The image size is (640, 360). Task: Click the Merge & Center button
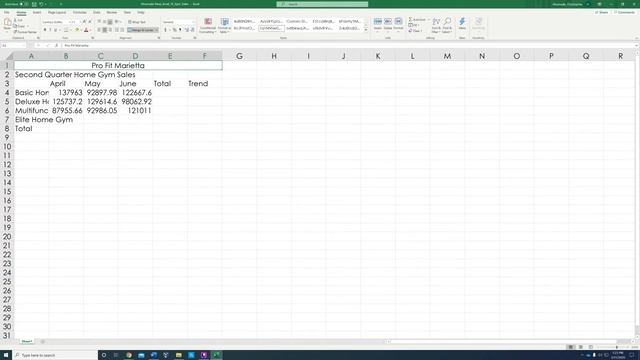141,30
